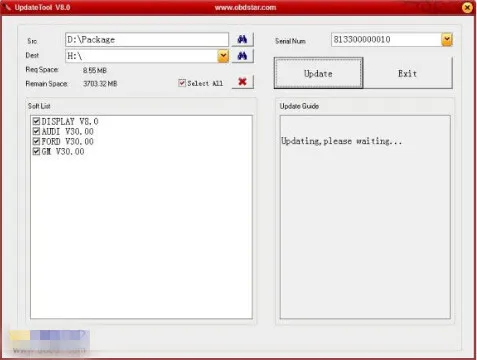Select the 'FORD V30.00' row text
Screen dimensions: 477x360
pyautogui.click(x=68, y=141)
